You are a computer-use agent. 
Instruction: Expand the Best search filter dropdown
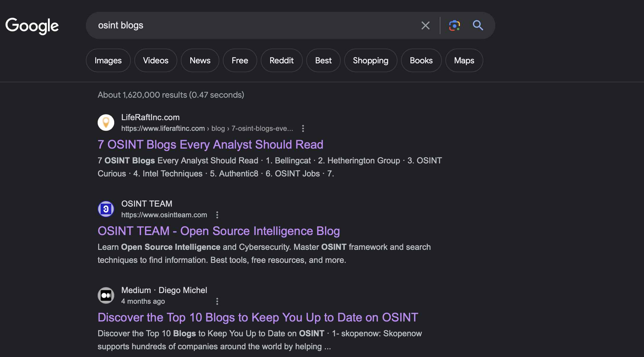[323, 60]
